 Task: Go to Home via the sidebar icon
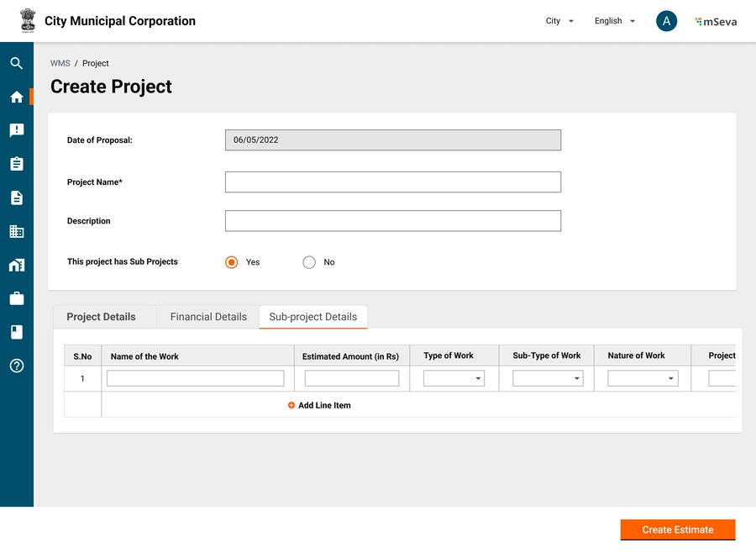[x=16, y=97]
